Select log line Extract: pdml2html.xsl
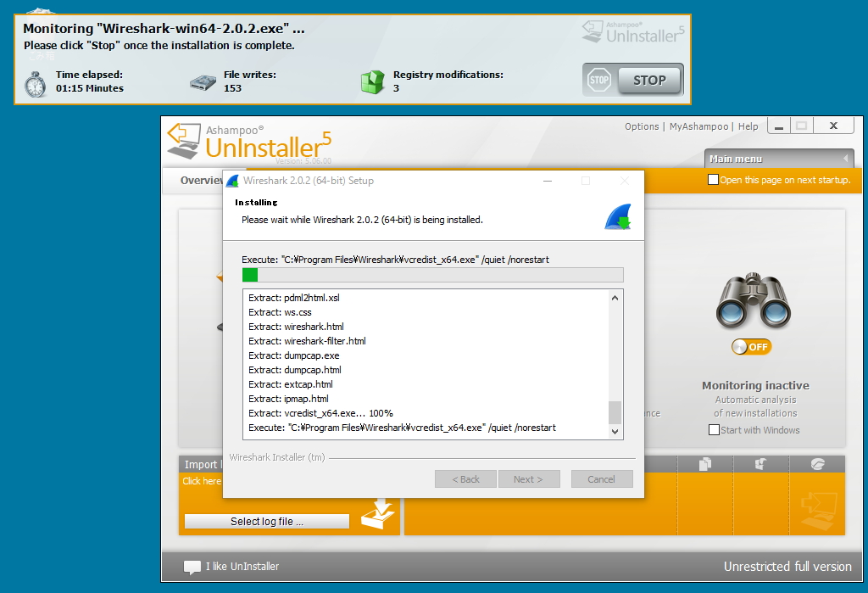 (294, 298)
